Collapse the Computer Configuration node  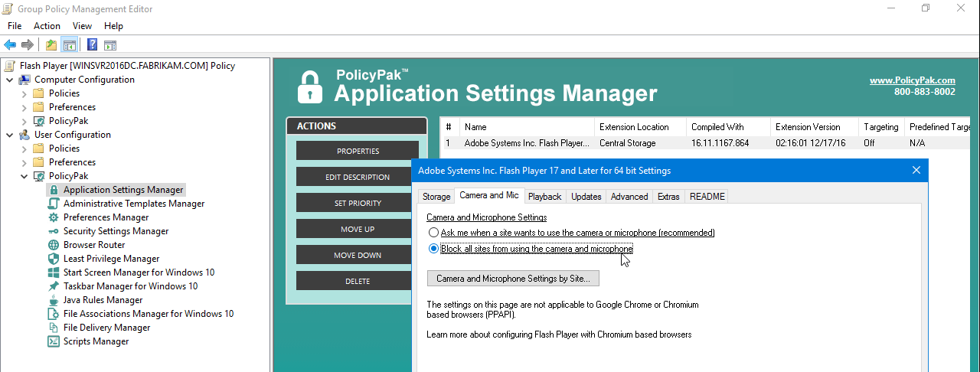pyautogui.click(x=10, y=80)
